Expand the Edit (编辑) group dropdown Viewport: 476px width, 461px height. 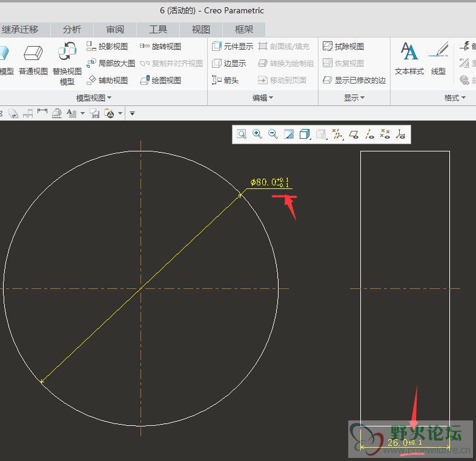263,98
